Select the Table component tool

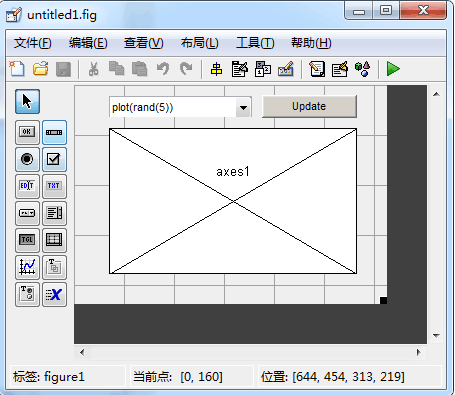54,240
